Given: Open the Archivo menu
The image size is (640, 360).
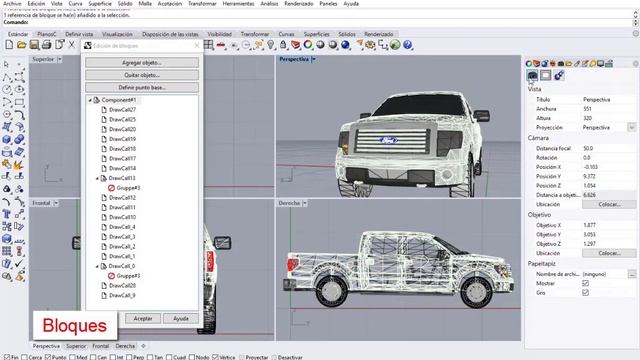Looking at the screenshot, I should (x=12, y=4).
